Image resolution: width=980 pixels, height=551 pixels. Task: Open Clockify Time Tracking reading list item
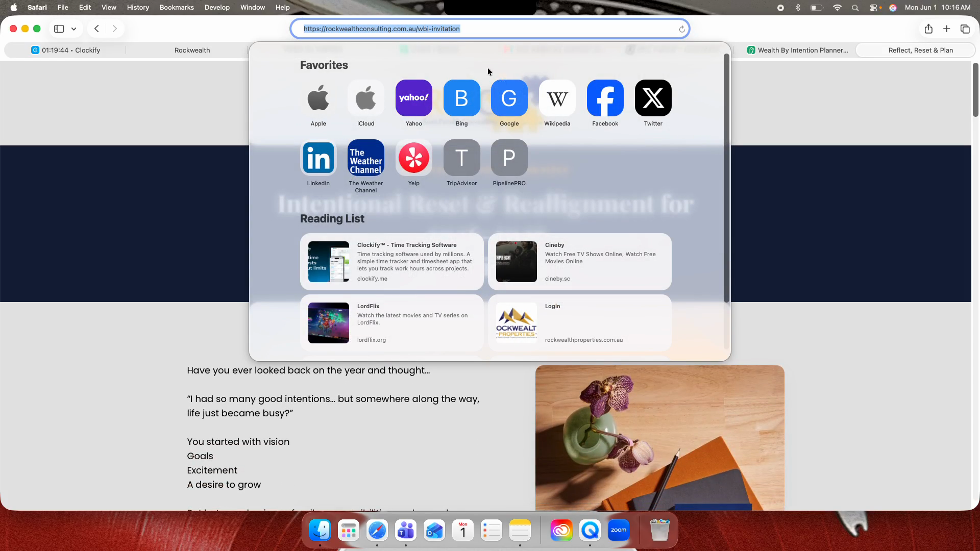coord(392,262)
